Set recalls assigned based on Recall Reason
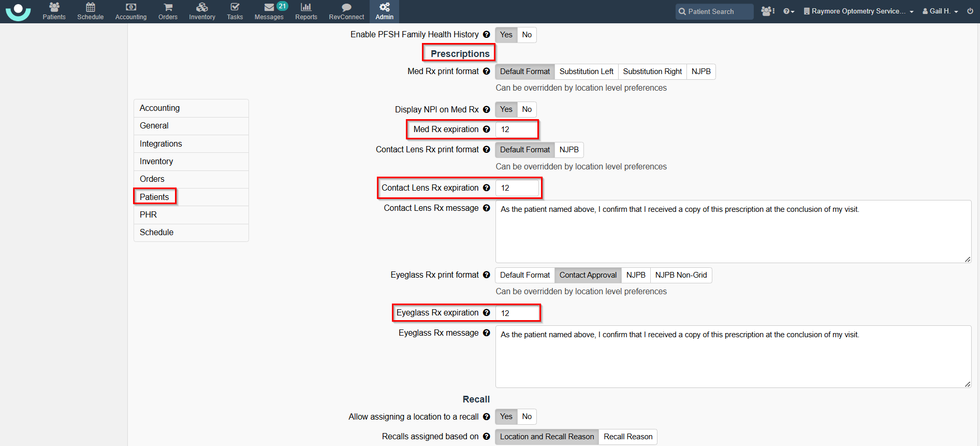The height and width of the screenshot is (446, 980). 627,437
